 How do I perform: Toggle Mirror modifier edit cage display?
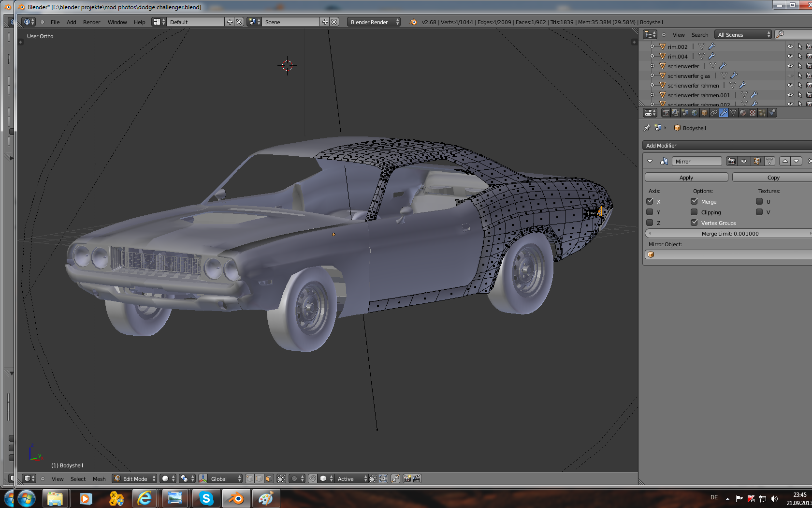coord(769,161)
